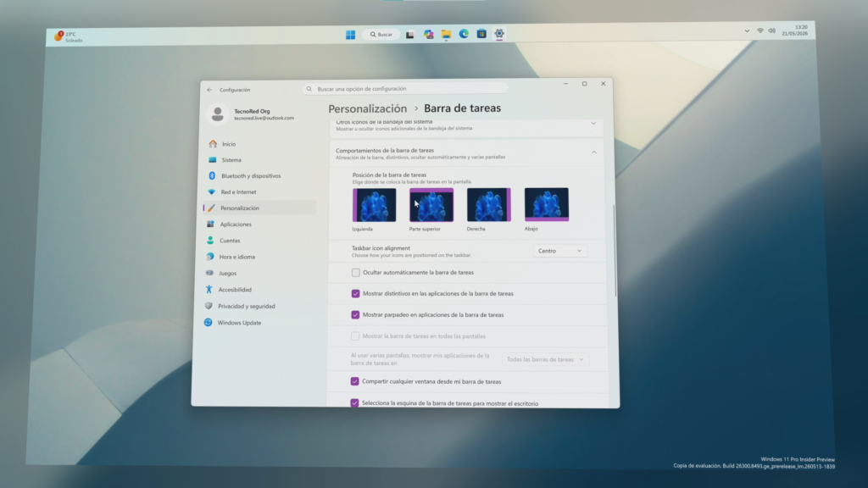
Task: Click the volume speaker tray icon
Action: click(x=771, y=31)
